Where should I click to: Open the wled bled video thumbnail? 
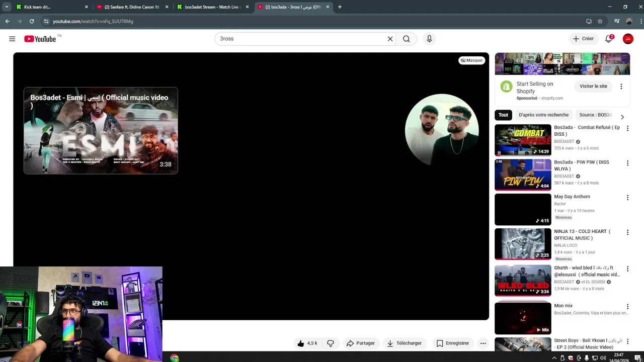(x=523, y=281)
